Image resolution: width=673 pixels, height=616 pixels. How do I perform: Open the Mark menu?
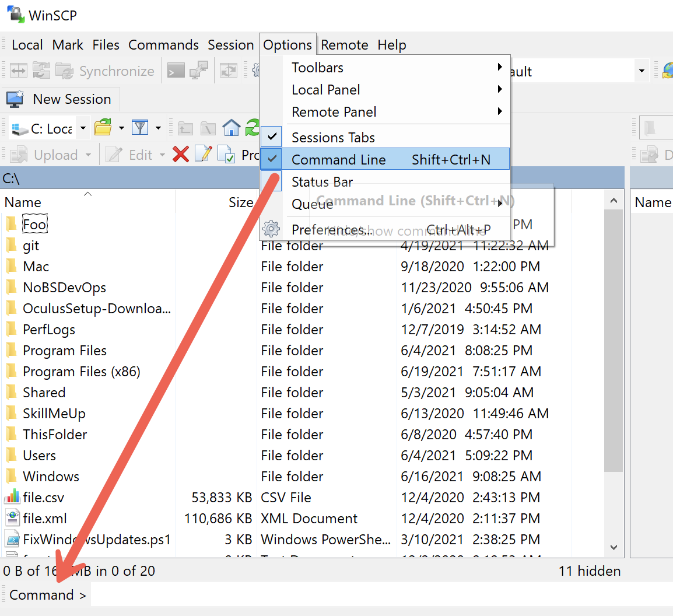68,45
